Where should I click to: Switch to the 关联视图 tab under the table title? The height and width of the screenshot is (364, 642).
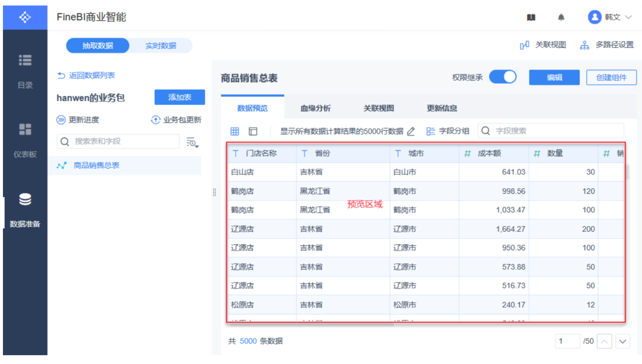tap(379, 108)
